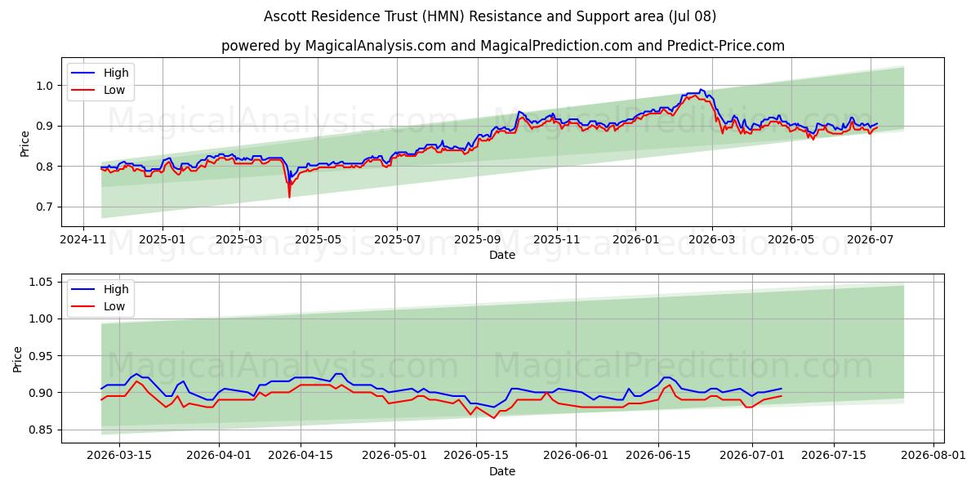Click the 1.00 price tick on lower chart
Screen dimensions: 980x490
coord(42,319)
